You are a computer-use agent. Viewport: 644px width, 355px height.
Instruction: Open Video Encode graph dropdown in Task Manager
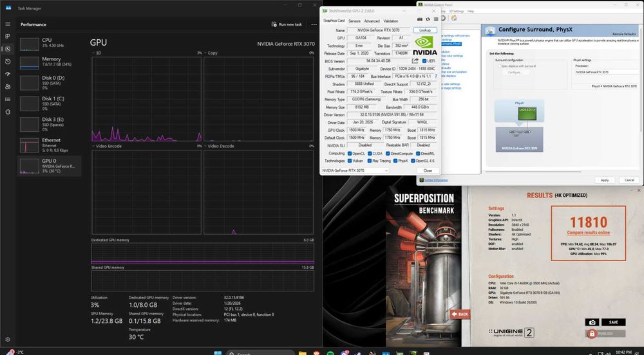[x=107, y=146]
